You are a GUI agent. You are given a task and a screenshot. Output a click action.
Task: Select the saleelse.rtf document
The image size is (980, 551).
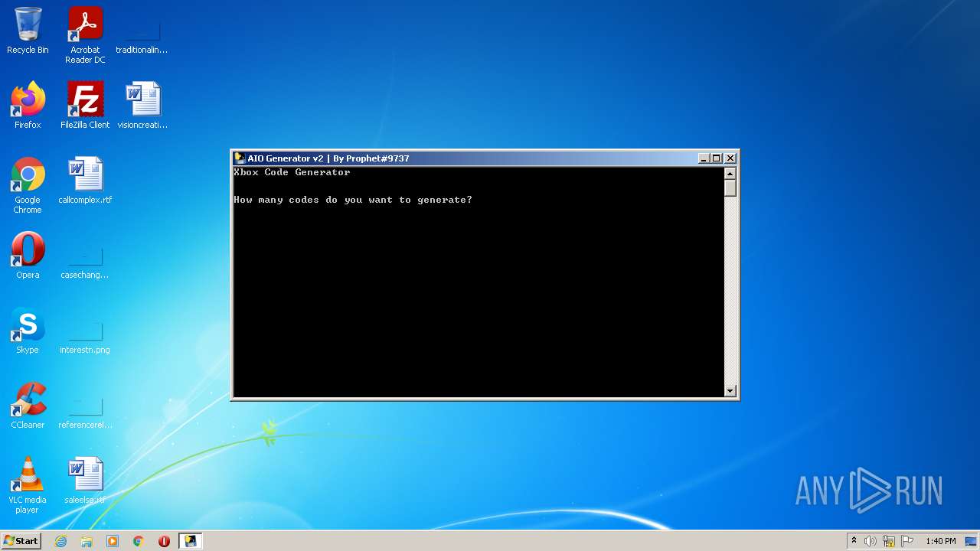point(85,481)
